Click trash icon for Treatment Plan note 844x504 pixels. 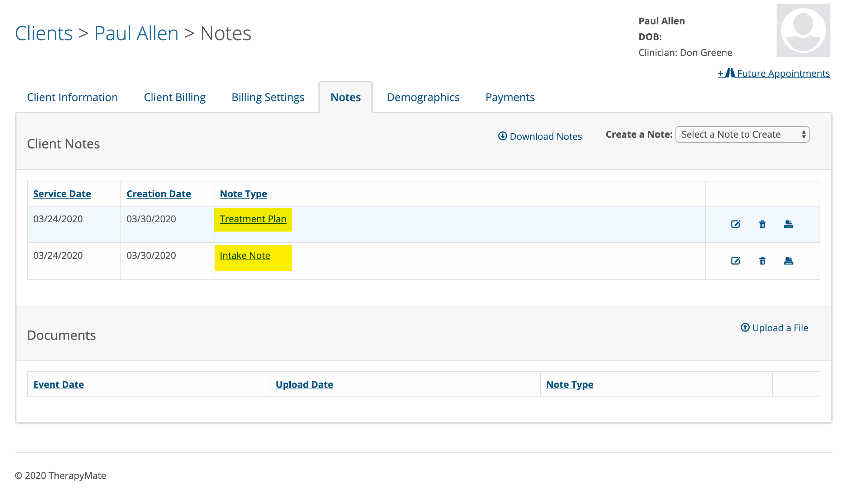762,224
